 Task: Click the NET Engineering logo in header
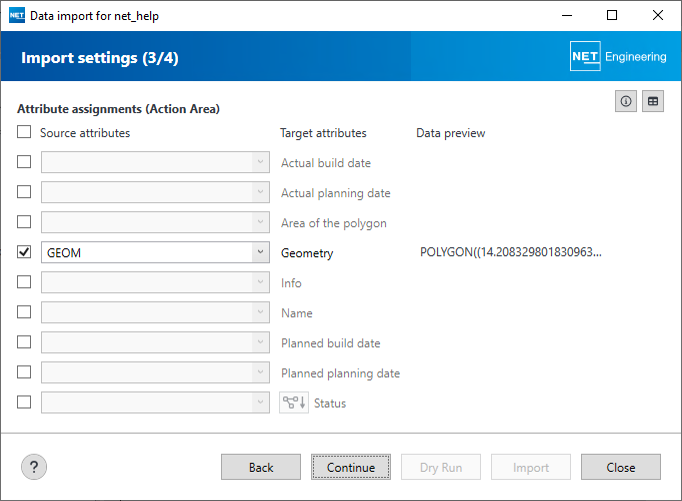[618, 57]
